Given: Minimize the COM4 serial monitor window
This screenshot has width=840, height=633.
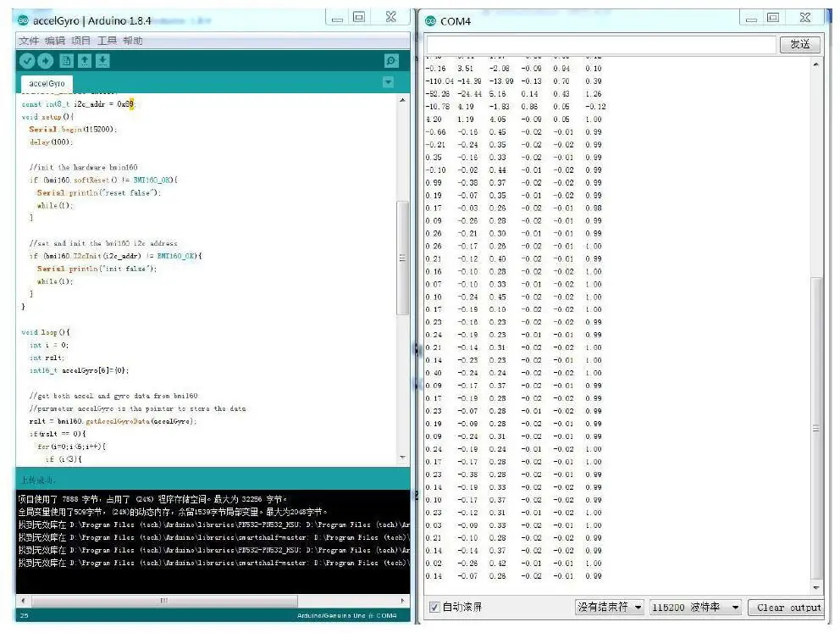Looking at the screenshot, I should coord(752,19).
